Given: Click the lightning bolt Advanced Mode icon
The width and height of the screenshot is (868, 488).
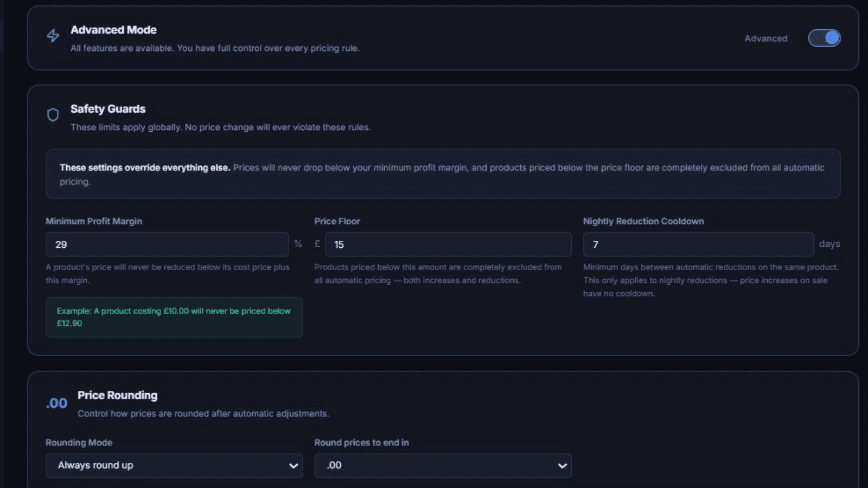Looking at the screenshot, I should tap(53, 36).
